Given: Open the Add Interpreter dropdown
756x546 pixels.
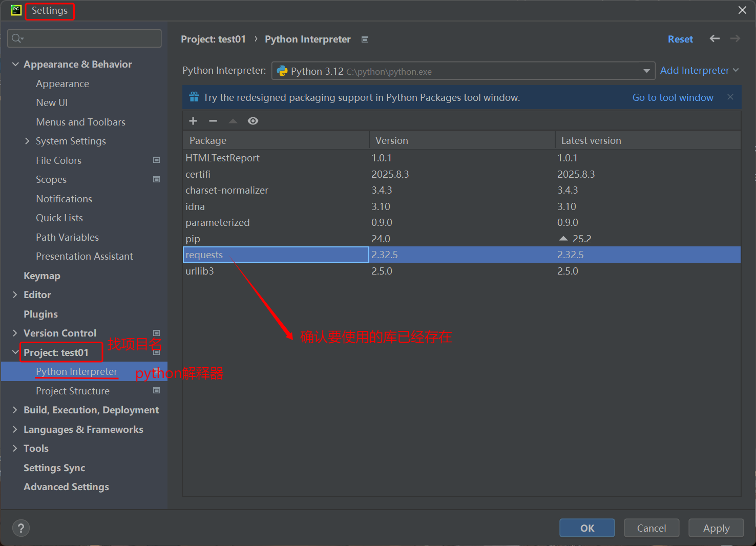Looking at the screenshot, I should coord(699,70).
